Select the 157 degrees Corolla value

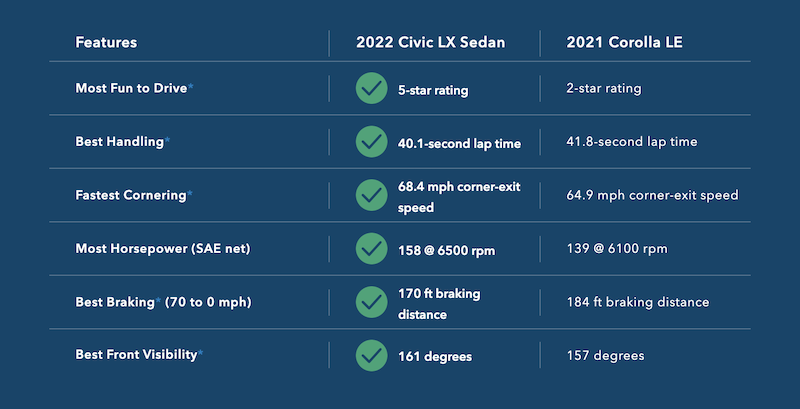[x=605, y=355]
